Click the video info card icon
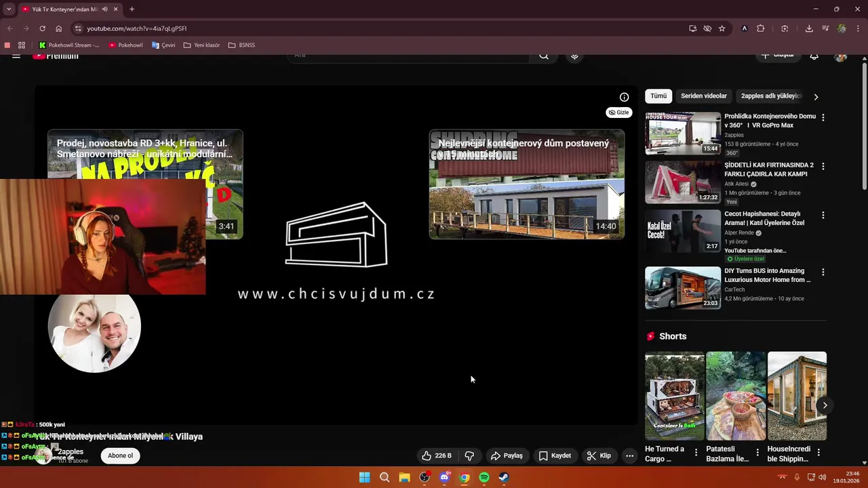Screen dimensions: 868x488 tap(624, 97)
